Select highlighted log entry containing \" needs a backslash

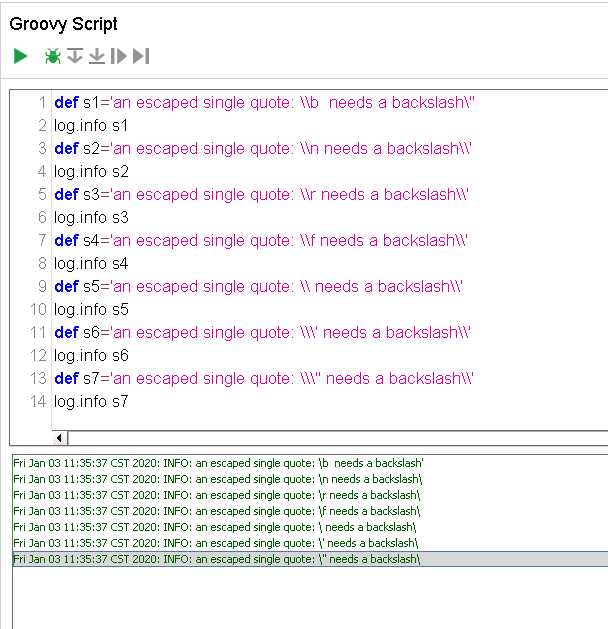tap(310, 559)
